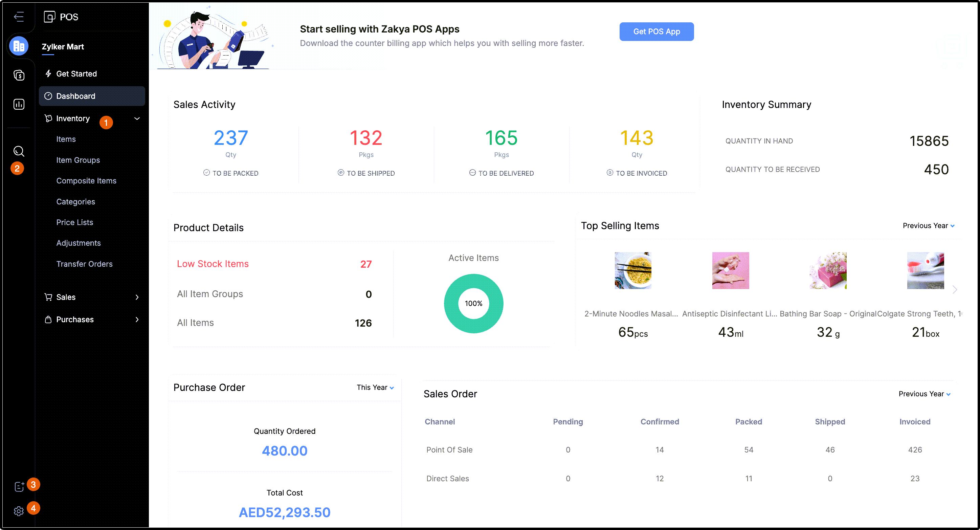Screen dimensions: 980x530
Task: Expand the Purchases menu section
Action: [137, 319]
